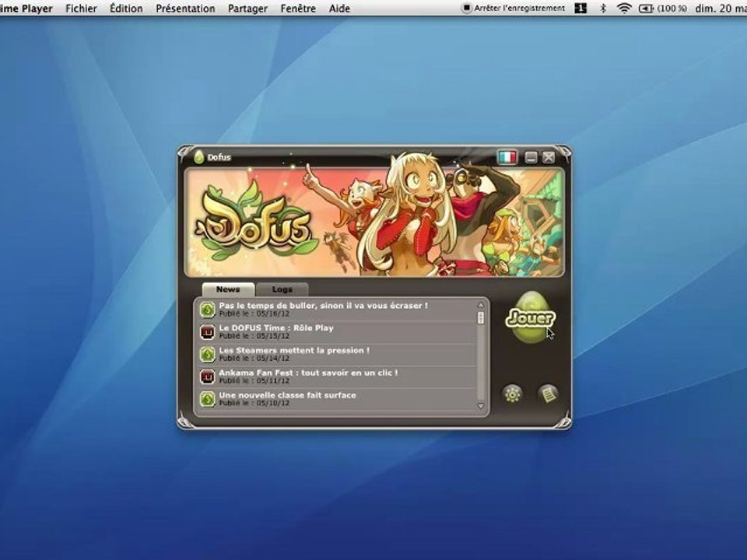Open the Bluetooth status menu icon
Viewport: 747px width, 560px height.
(603, 8)
